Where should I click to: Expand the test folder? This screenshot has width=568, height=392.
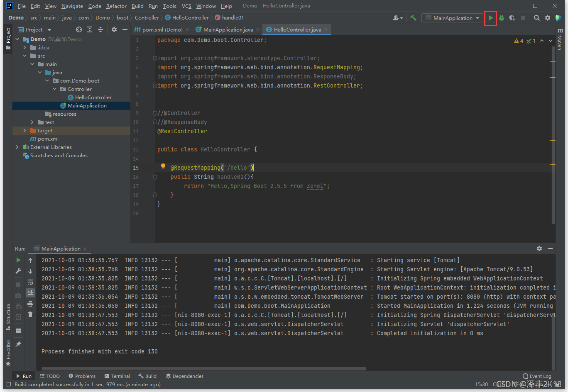(x=32, y=122)
